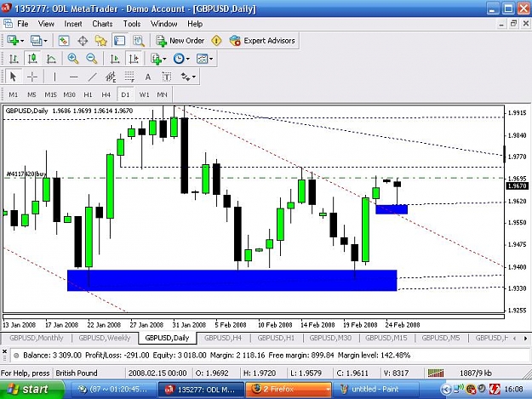Expand the Profiles dropdown arrow
This screenshot has width=532, height=399.
tap(45, 41)
